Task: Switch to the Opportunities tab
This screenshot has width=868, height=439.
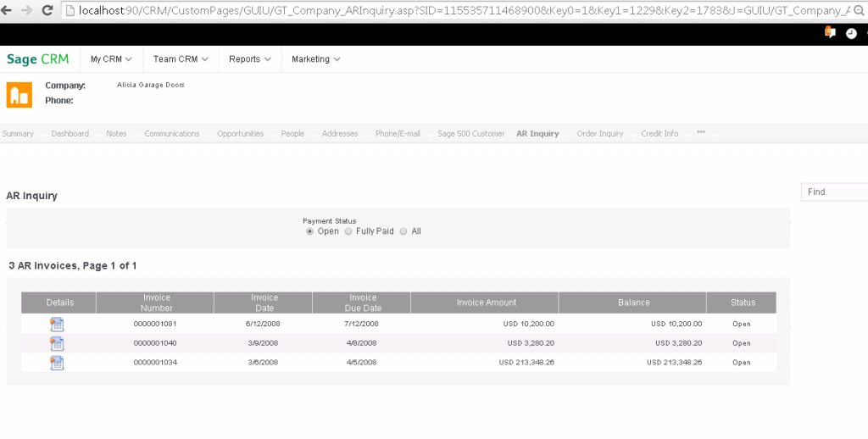Action: click(240, 133)
